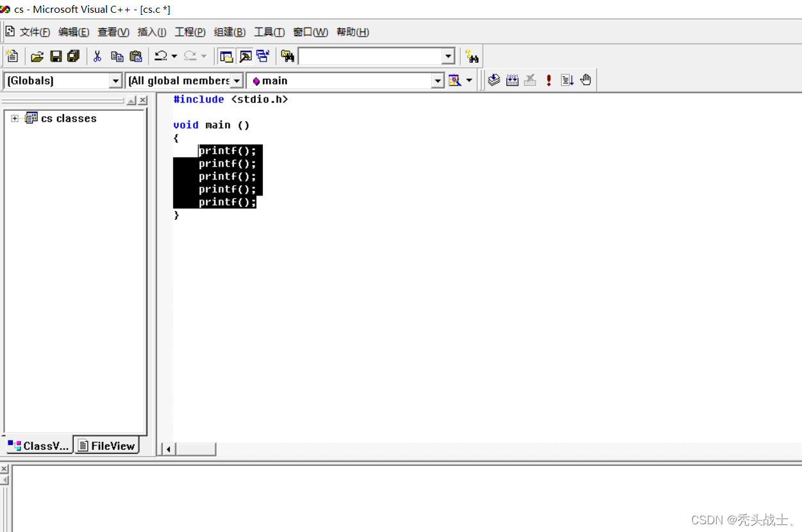Open the Globals scope dropdown
Screen dimensions: 802x532
(116, 80)
